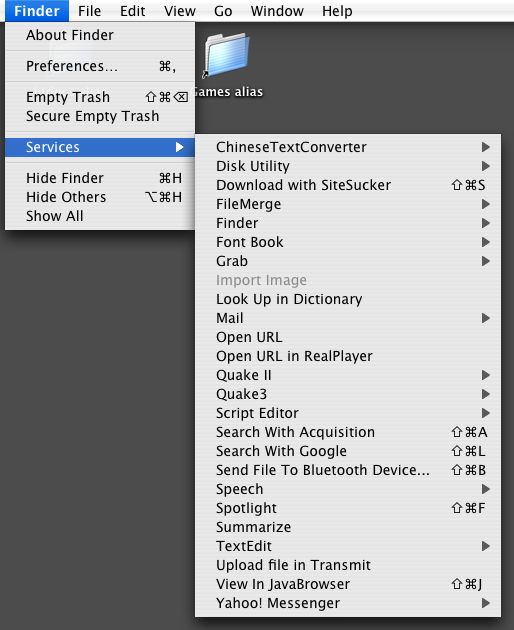
Task: Select View In JavaBrowser
Action: [x=348, y=584]
